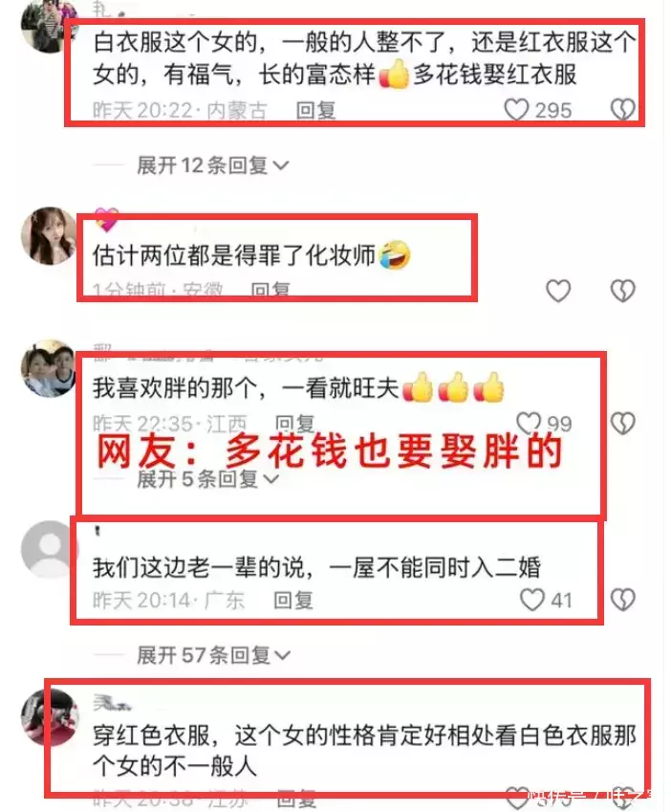Expand the 57 replies thread
This screenshot has width=671, height=812.
pos(212,655)
